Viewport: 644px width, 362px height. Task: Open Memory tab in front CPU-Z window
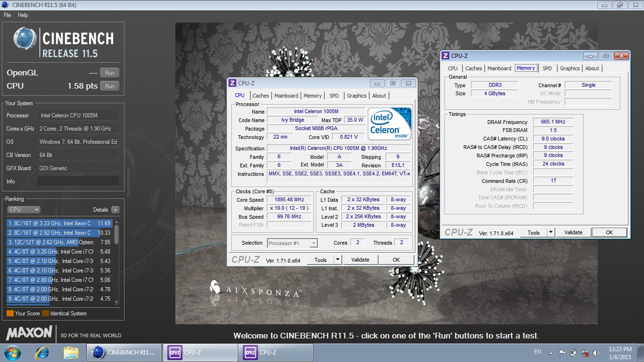[x=313, y=96]
